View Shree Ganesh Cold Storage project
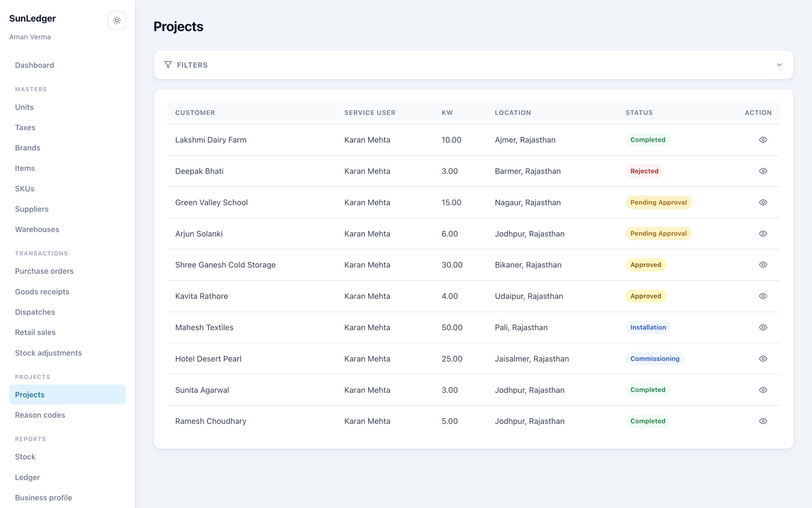The height and width of the screenshot is (508, 812). coord(763,265)
